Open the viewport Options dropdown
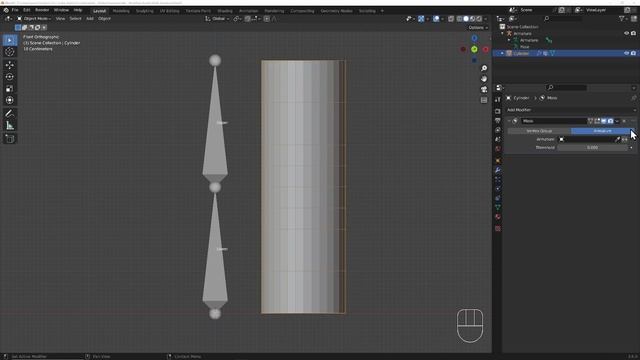 pyautogui.click(x=478, y=28)
